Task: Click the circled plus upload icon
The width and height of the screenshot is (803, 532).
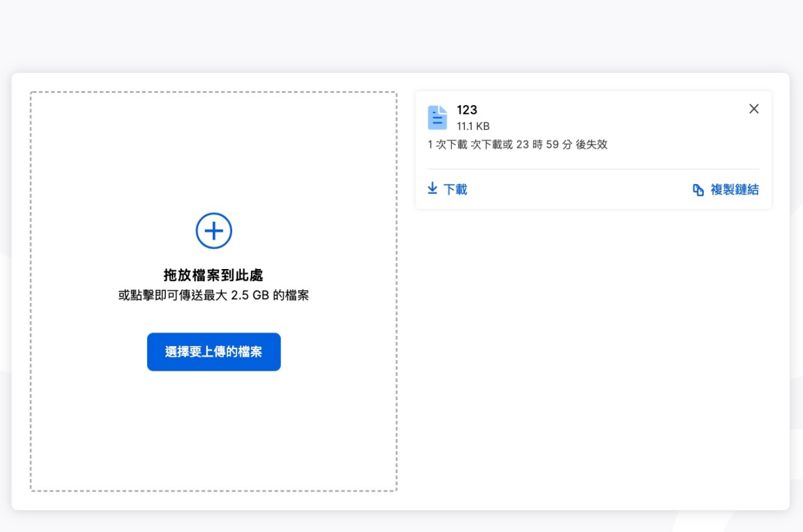Action: (213, 231)
